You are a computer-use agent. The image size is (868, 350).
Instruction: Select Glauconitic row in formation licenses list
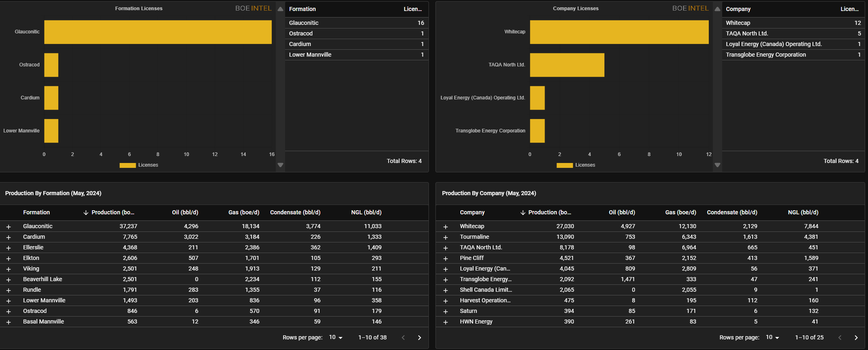point(357,23)
